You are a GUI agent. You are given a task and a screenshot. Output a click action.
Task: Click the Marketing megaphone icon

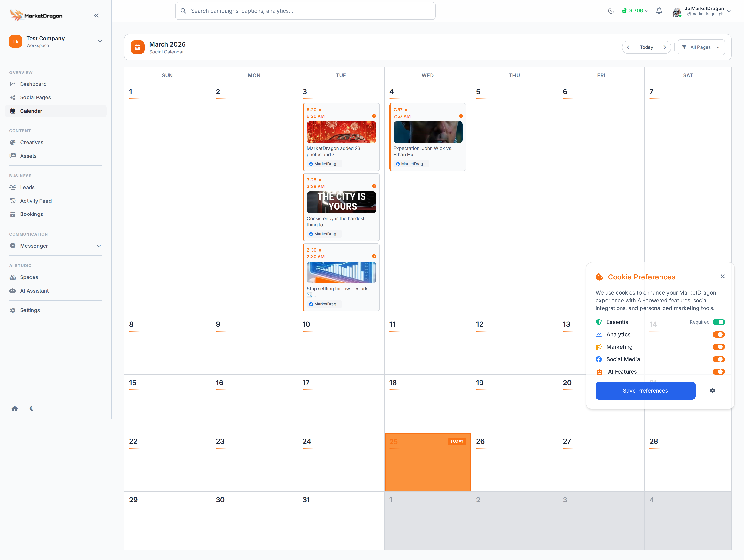tap(599, 347)
